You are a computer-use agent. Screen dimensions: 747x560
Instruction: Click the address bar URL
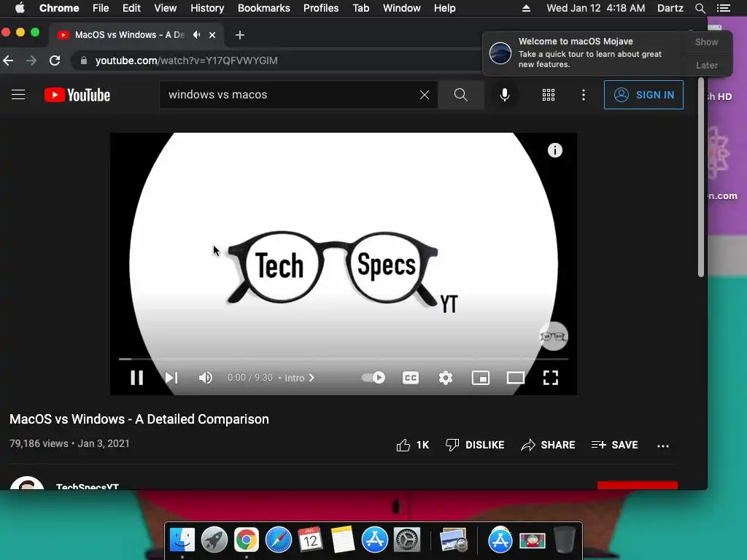pyautogui.click(x=186, y=61)
